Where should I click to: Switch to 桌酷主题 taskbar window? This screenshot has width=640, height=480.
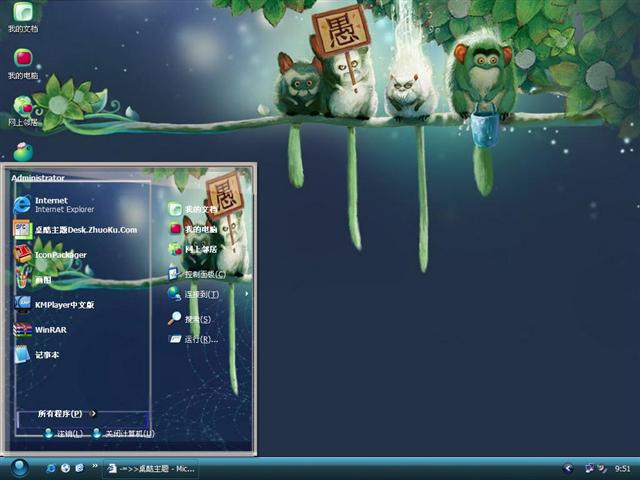tap(151, 469)
